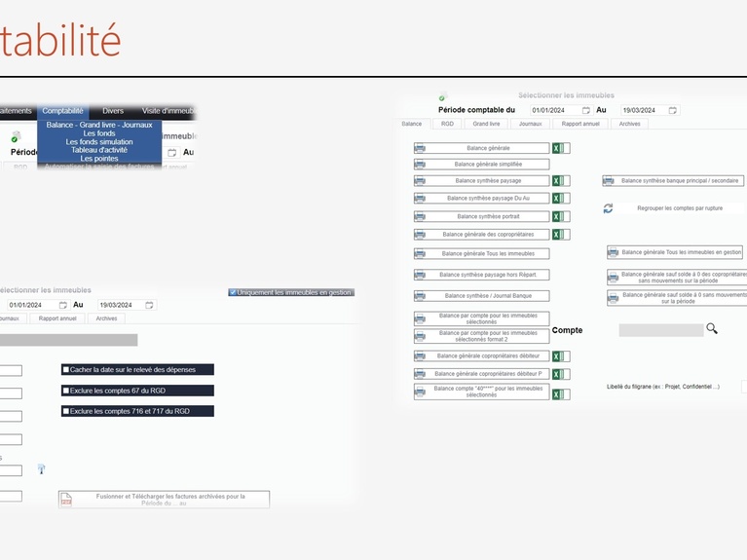
Task: Enable 'Cacher la date sur le relevé' checkbox
Action: point(66,370)
